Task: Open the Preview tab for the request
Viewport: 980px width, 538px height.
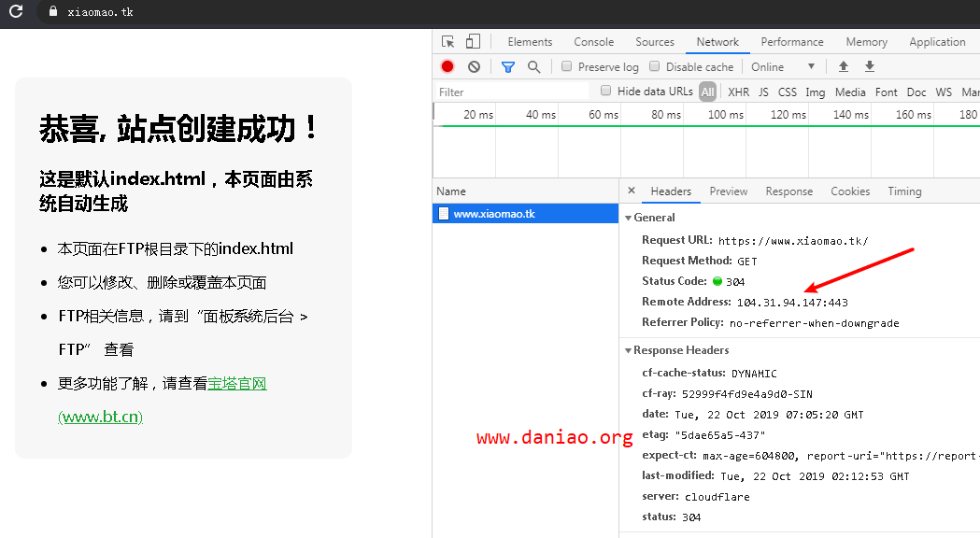Action: [x=728, y=191]
